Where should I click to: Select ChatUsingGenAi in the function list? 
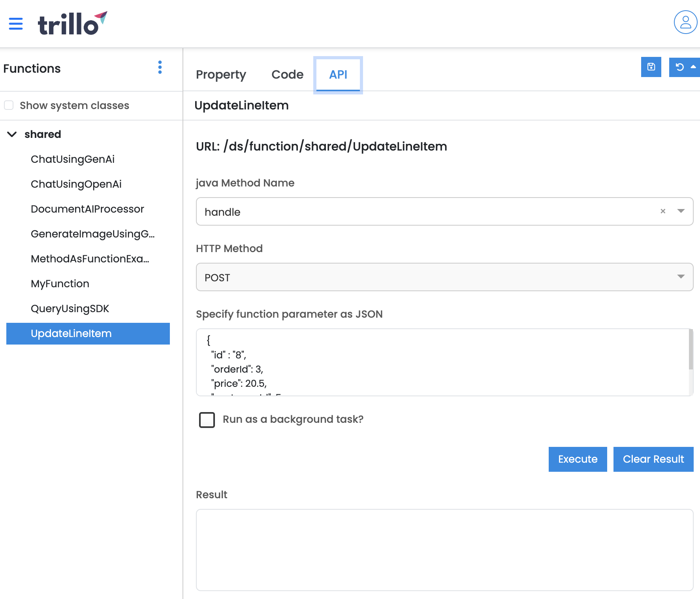click(73, 159)
